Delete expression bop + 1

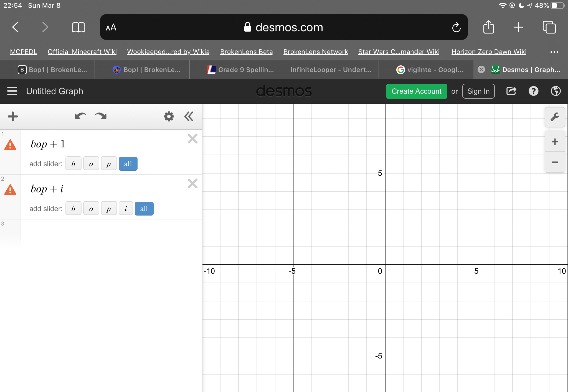pyautogui.click(x=192, y=139)
